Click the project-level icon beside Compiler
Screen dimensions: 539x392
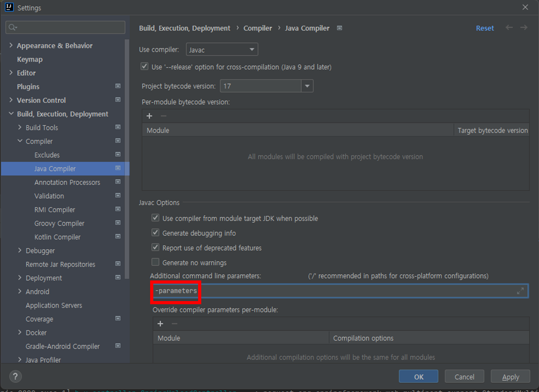[118, 141]
